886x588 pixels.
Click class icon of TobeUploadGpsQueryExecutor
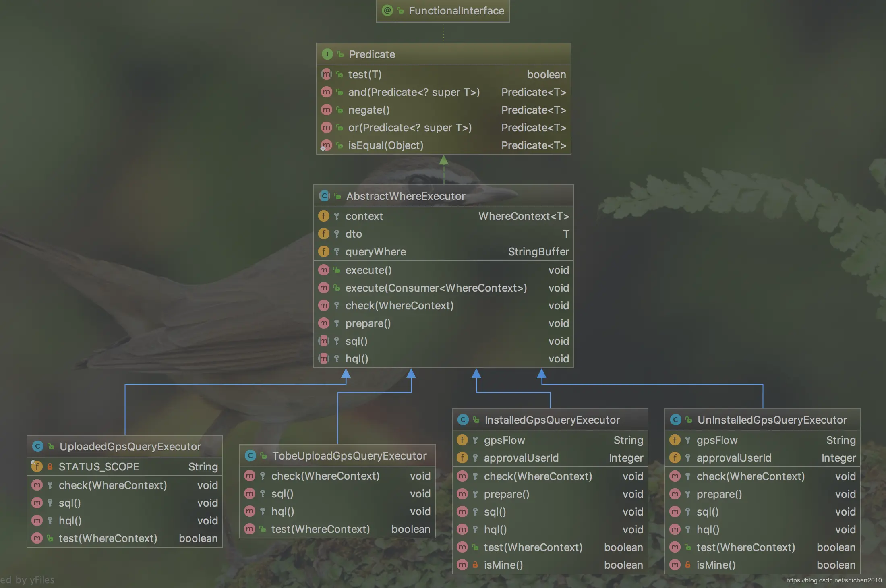click(x=250, y=455)
